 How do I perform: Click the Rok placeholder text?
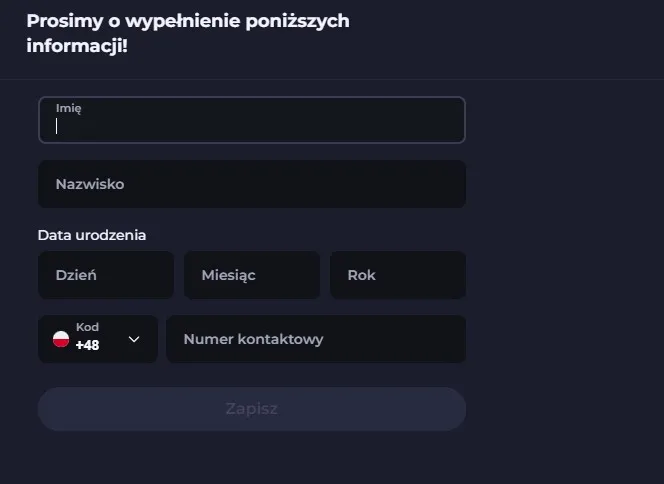tap(361, 275)
